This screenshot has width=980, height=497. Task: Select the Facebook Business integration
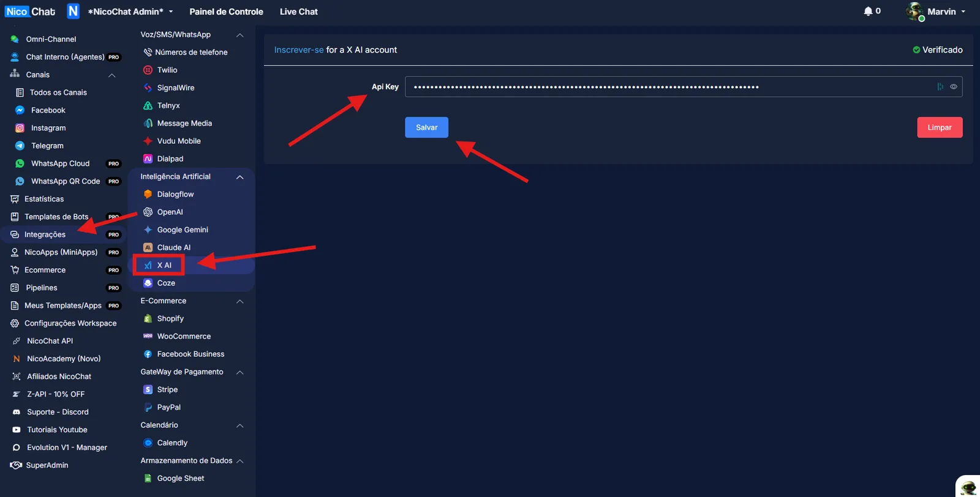[x=191, y=354]
